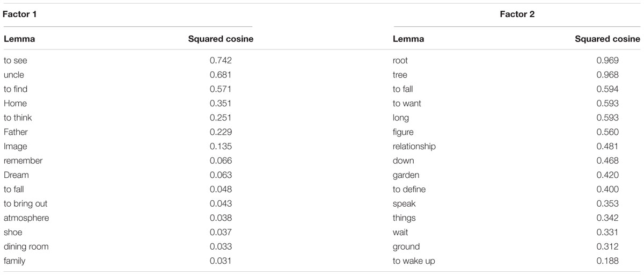Select the 'to bring out' lemma
644x275 pixels.
(x=26, y=204)
